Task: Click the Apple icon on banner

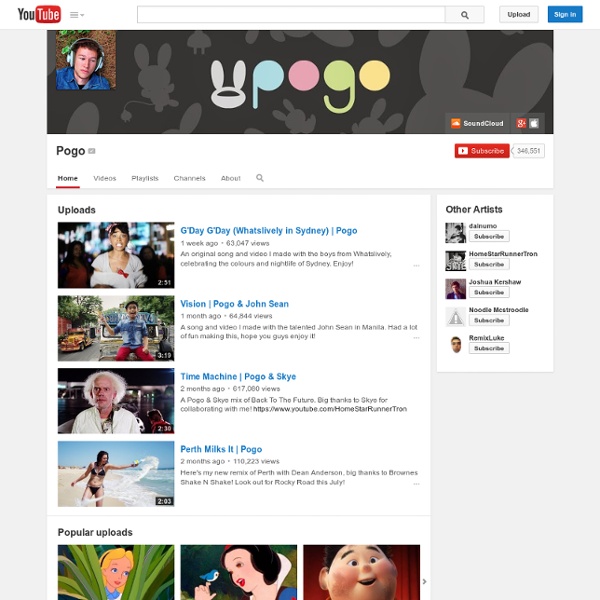Action: pyautogui.click(x=534, y=123)
